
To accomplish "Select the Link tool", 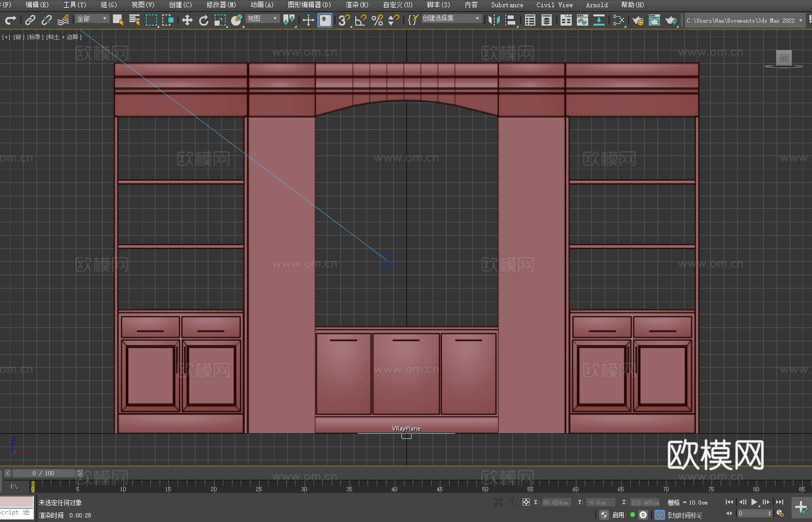I will click(30, 20).
